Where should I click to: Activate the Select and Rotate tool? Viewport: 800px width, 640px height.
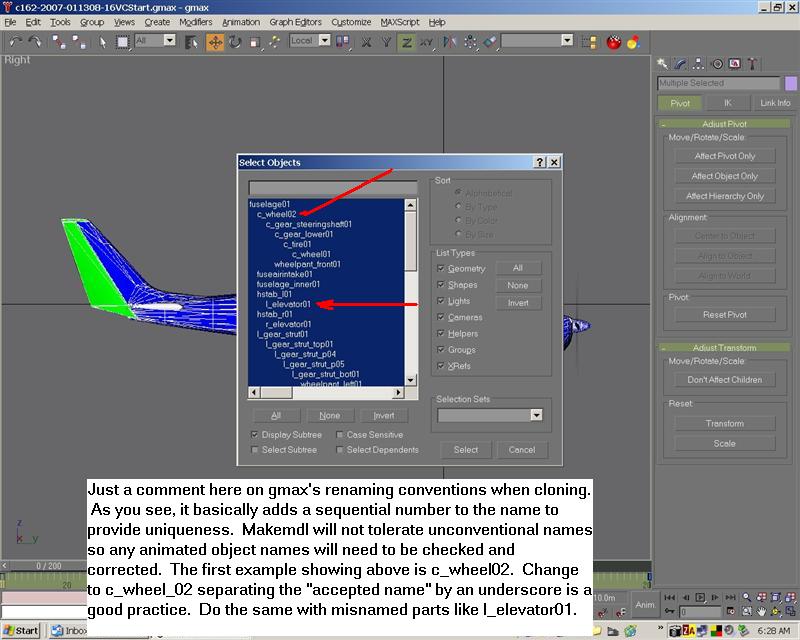tap(235, 42)
